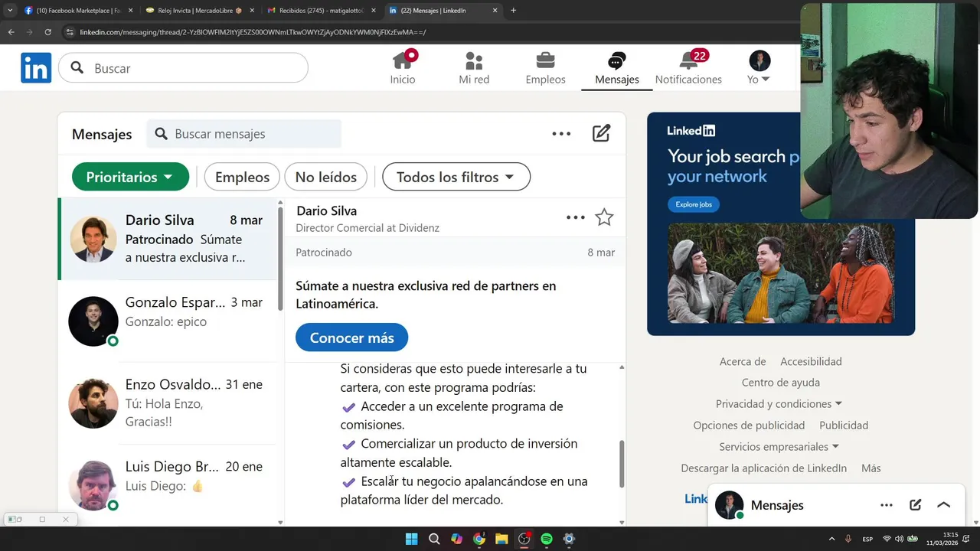980x551 pixels.
Task: Open Más footer link
Action: [x=871, y=468]
